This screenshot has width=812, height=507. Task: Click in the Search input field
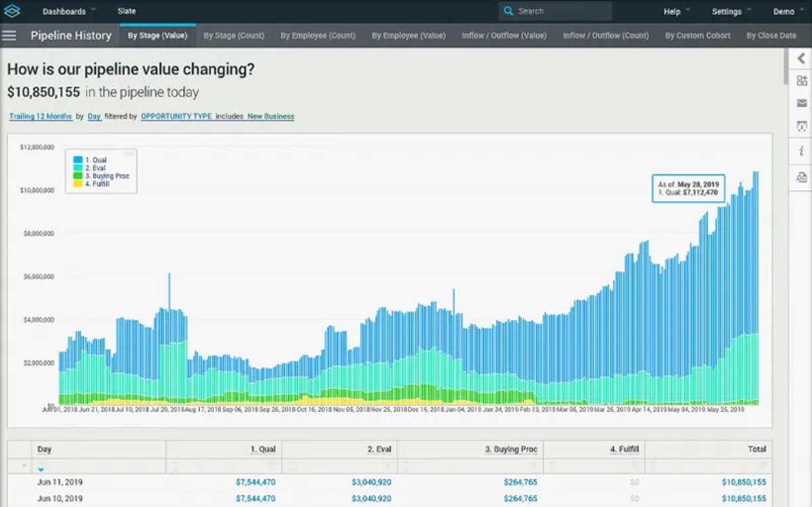(x=562, y=11)
